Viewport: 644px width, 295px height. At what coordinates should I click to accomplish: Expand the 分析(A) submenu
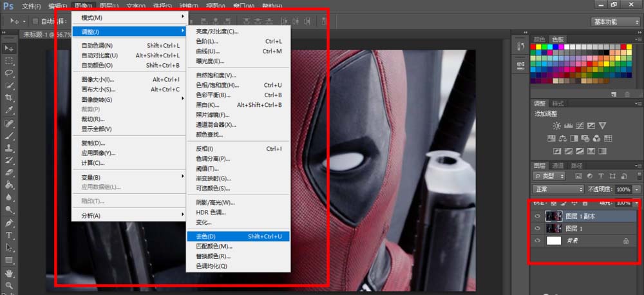coord(130,216)
